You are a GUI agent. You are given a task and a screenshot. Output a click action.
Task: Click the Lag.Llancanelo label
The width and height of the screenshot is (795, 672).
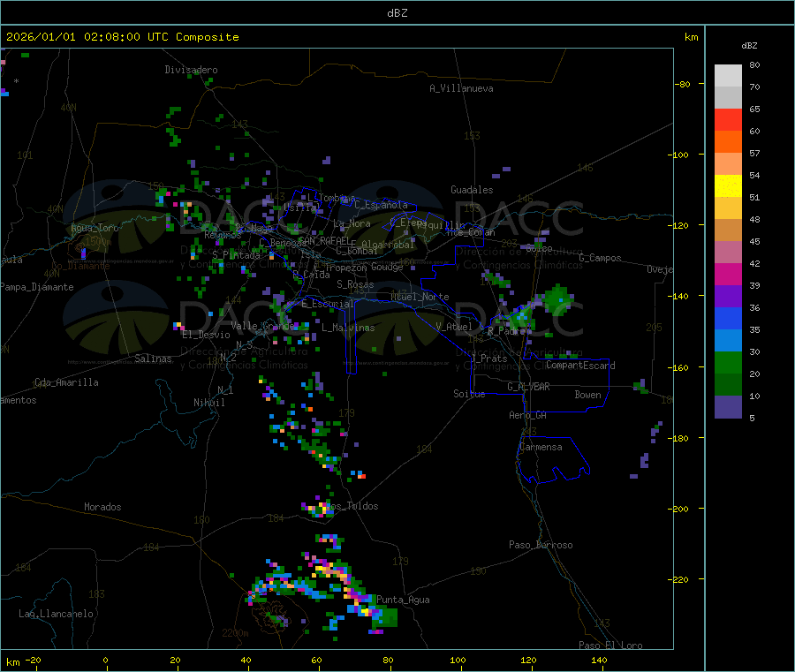tap(57, 614)
